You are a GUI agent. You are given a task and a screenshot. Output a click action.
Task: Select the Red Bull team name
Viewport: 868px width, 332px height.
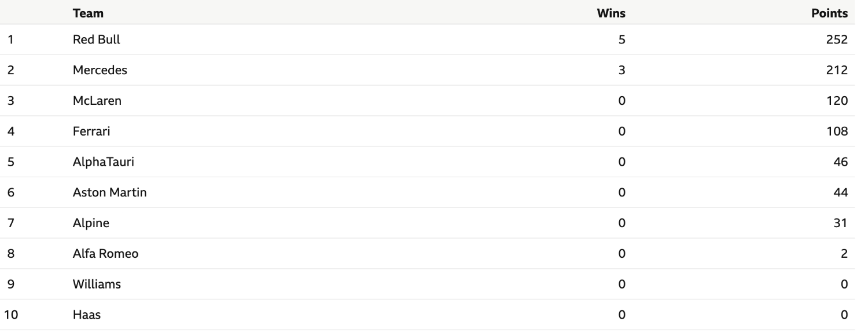[x=97, y=40]
